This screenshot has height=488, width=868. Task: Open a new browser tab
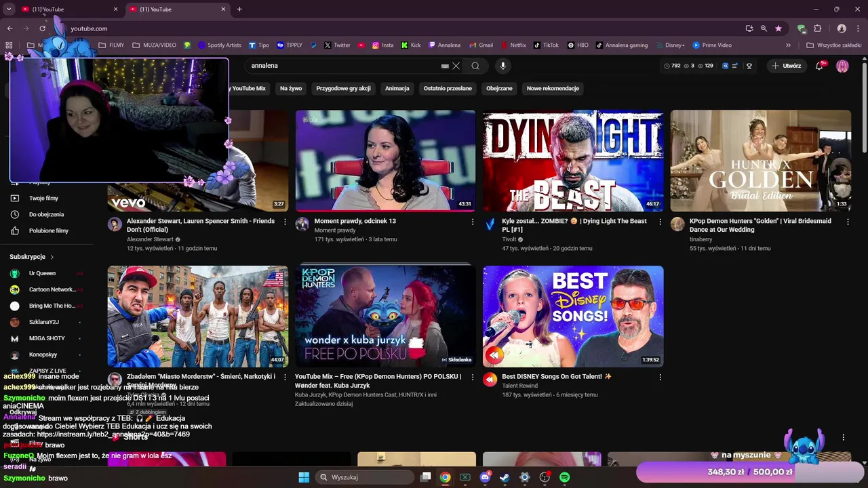pos(239,9)
